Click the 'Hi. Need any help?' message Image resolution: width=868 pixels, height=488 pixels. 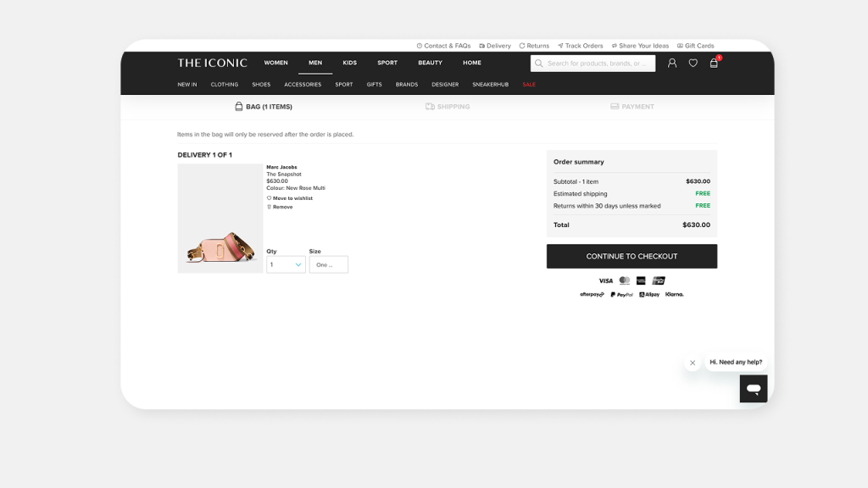736,362
